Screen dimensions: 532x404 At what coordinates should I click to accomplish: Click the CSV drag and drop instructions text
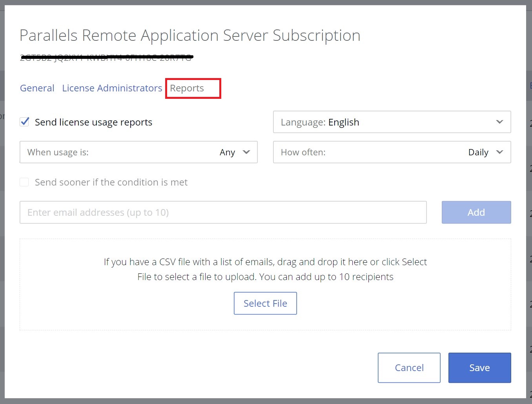point(265,269)
